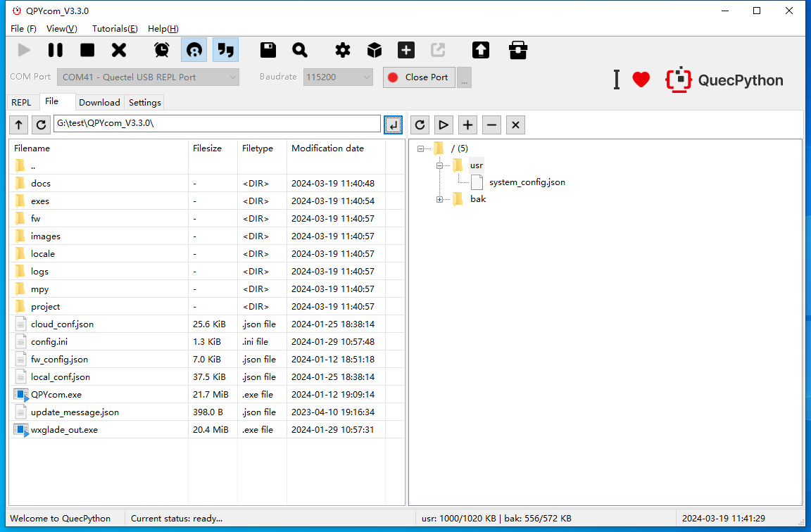The height and width of the screenshot is (532, 811).
Task: Sort by the Filetype column header
Action: (x=262, y=148)
